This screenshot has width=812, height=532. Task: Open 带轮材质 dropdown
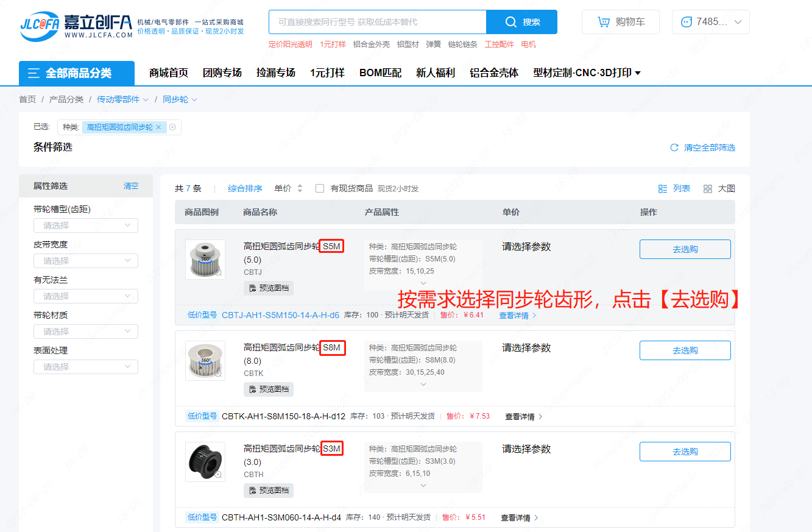(86, 332)
